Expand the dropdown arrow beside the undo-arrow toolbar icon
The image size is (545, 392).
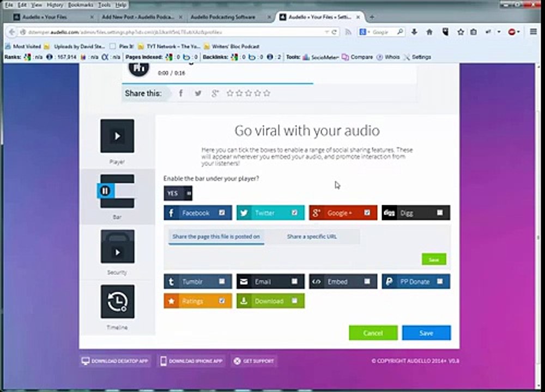click(499, 32)
